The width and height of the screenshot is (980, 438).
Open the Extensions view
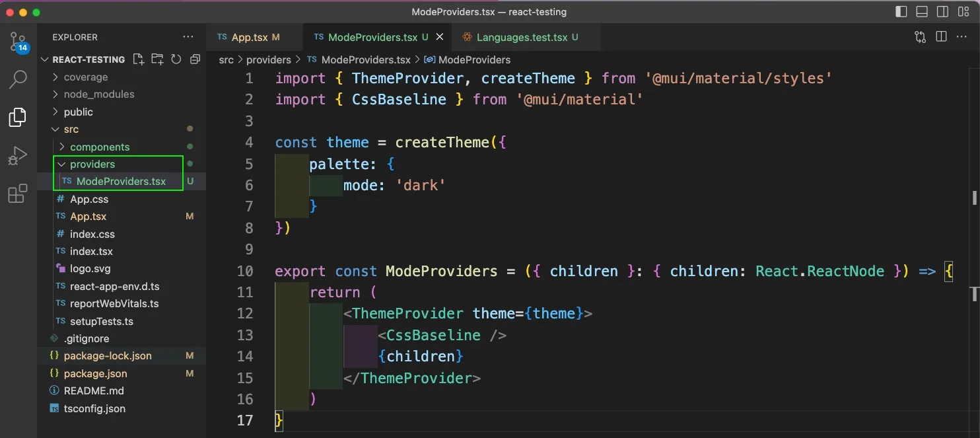tap(18, 194)
